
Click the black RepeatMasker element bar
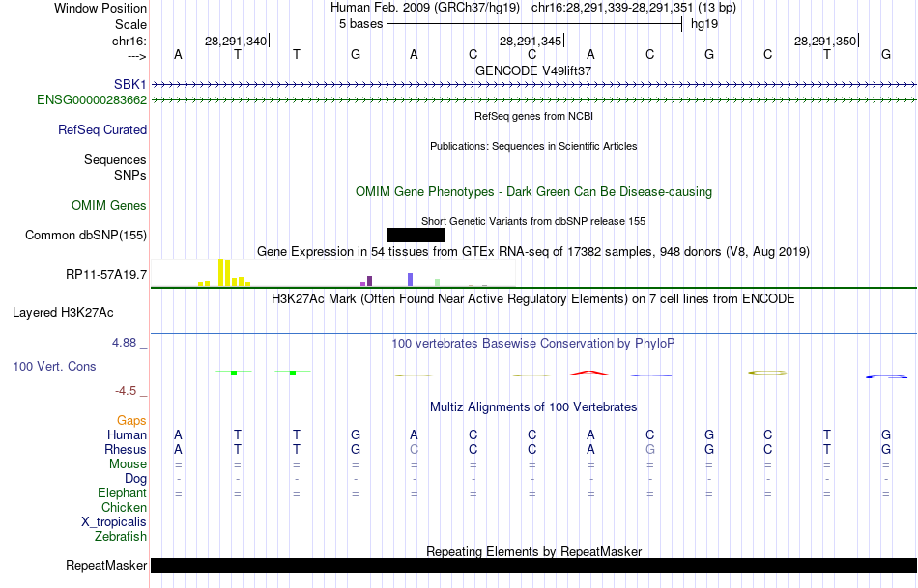534,565
